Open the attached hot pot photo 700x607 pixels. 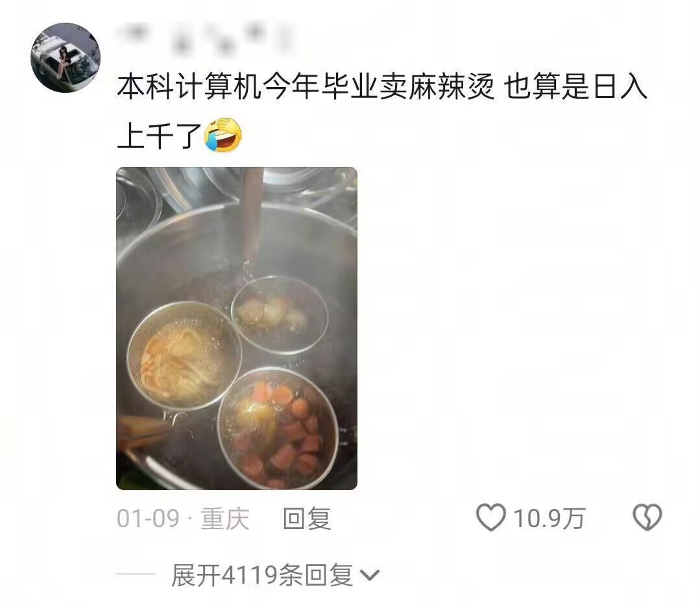[x=237, y=328]
